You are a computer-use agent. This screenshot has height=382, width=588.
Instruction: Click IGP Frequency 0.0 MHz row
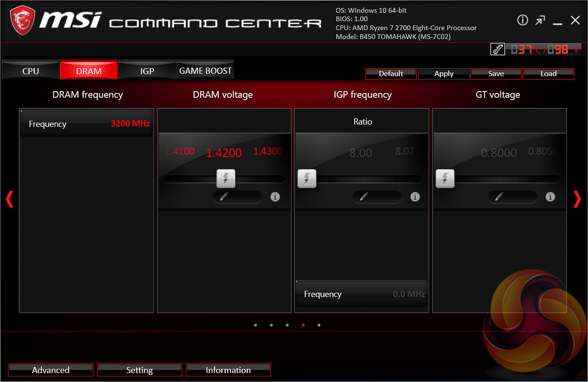click(362, 294)
